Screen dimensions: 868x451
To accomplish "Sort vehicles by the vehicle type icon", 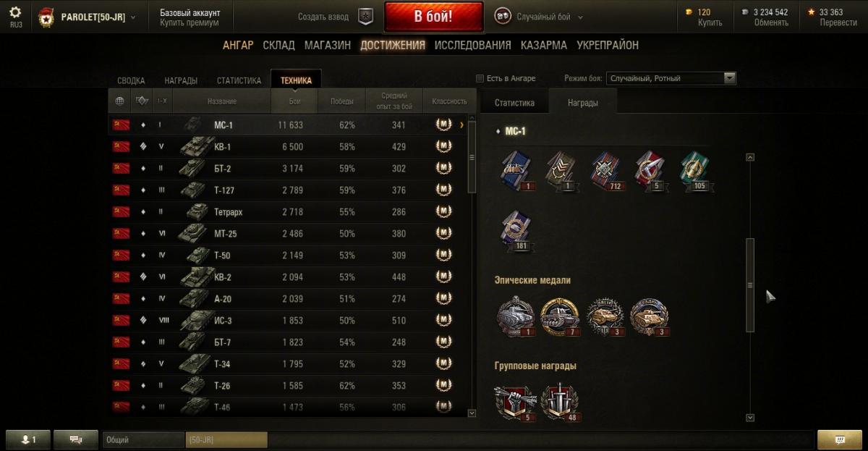I will (x=142, y=101).
